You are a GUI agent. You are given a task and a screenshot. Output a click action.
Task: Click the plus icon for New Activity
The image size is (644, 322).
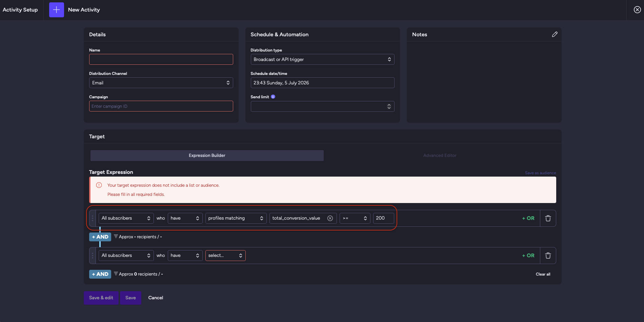(x=56, y=10)
